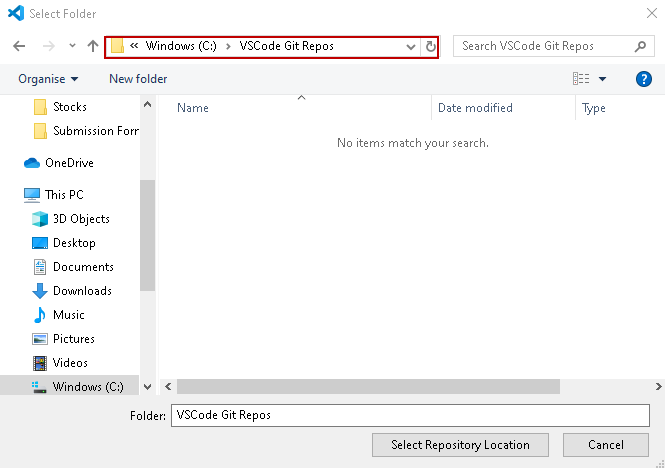Open OneDrive in the navigation pane
This screenshot has height=468, width=665.
click(68, 163)
